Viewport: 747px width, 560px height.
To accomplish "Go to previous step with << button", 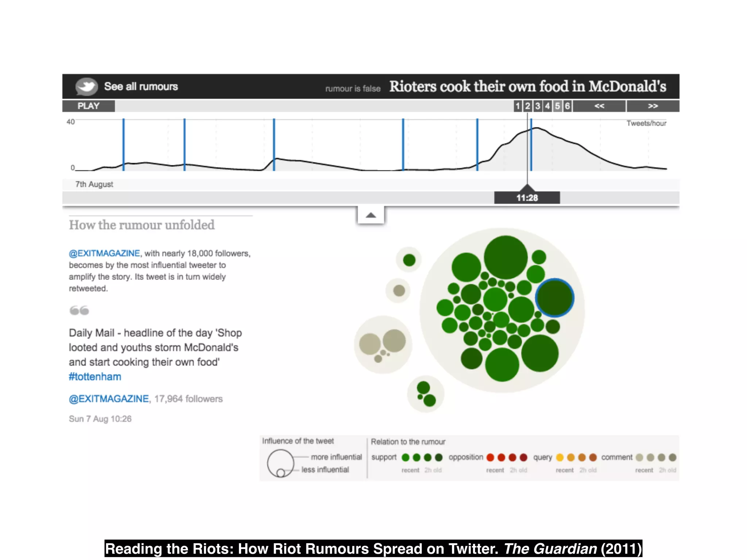I will (x=599, y=106).
